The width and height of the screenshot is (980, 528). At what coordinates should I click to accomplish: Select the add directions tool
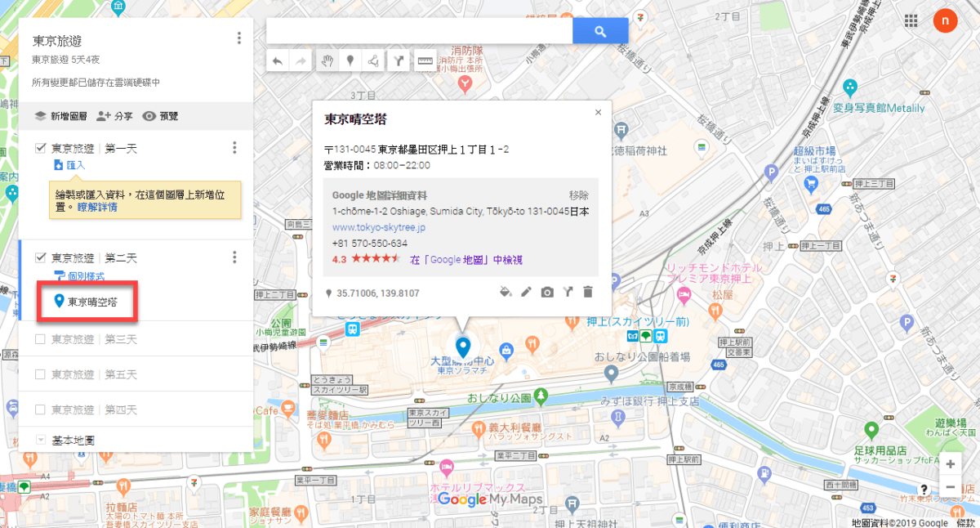point(399,61)
